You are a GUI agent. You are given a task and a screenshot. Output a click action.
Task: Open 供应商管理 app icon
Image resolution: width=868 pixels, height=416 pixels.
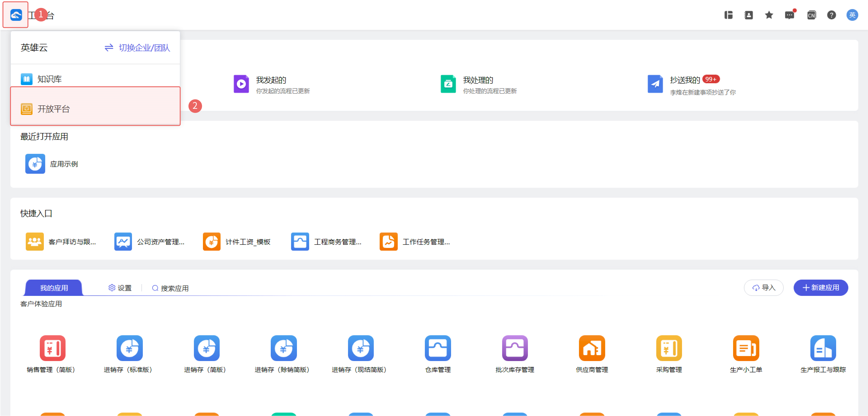[592, 348]
